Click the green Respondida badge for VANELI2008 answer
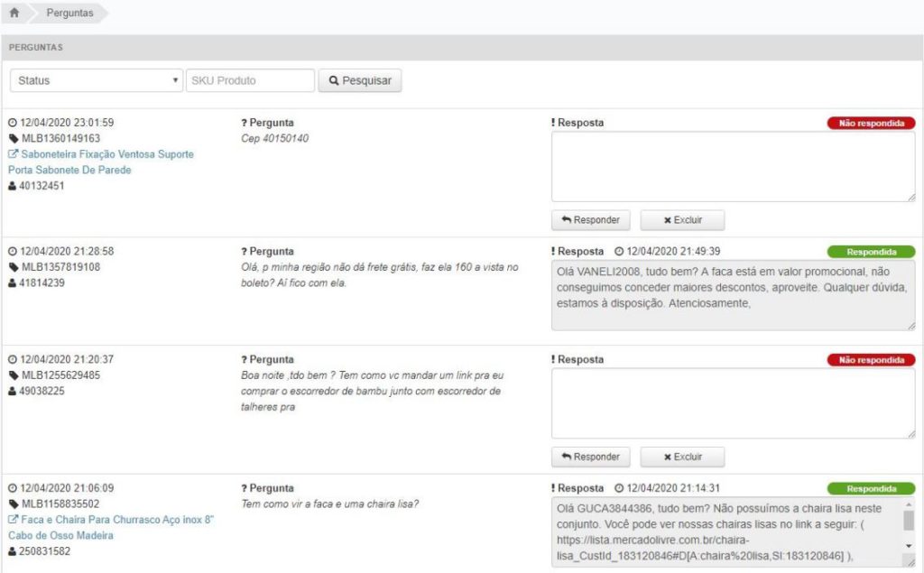The width and height of the screenshot is (924, 573). point(871,252)
